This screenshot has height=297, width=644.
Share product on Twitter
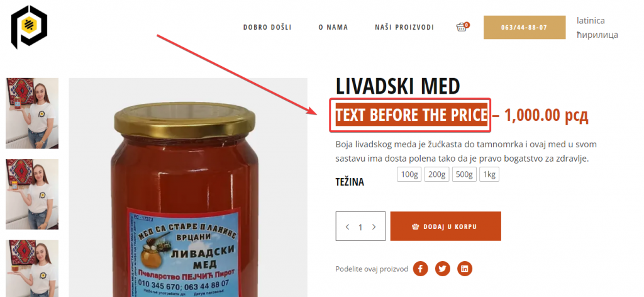click(x=442, y=269)
